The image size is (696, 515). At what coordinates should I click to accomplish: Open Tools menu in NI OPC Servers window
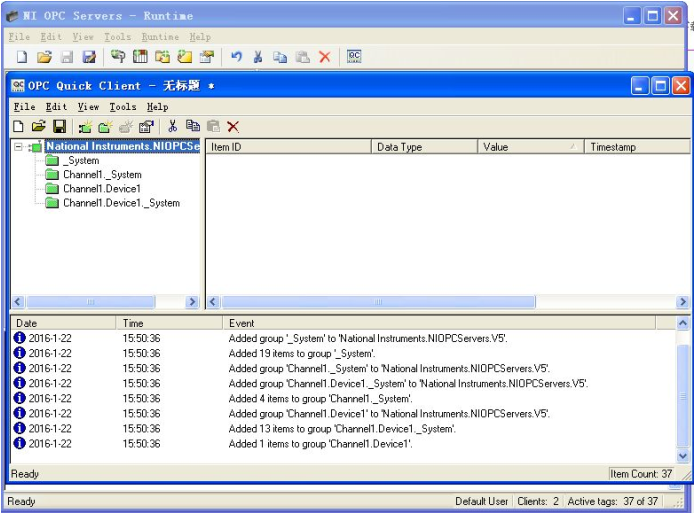point(118,37)
